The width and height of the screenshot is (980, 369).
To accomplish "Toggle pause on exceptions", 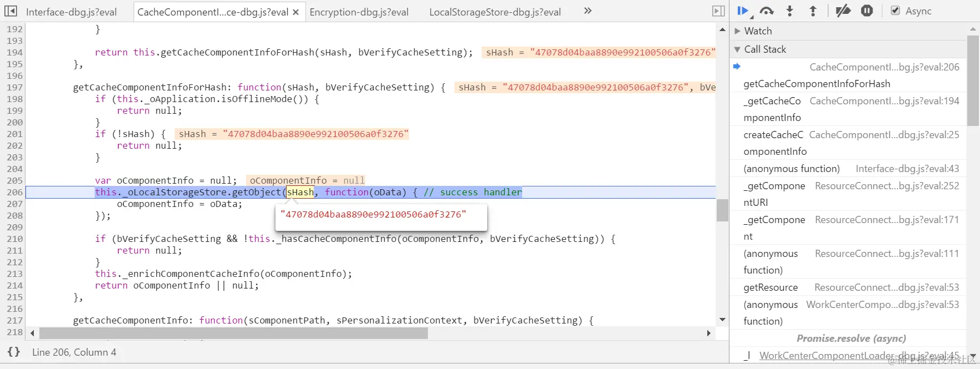I will point(867,11).
